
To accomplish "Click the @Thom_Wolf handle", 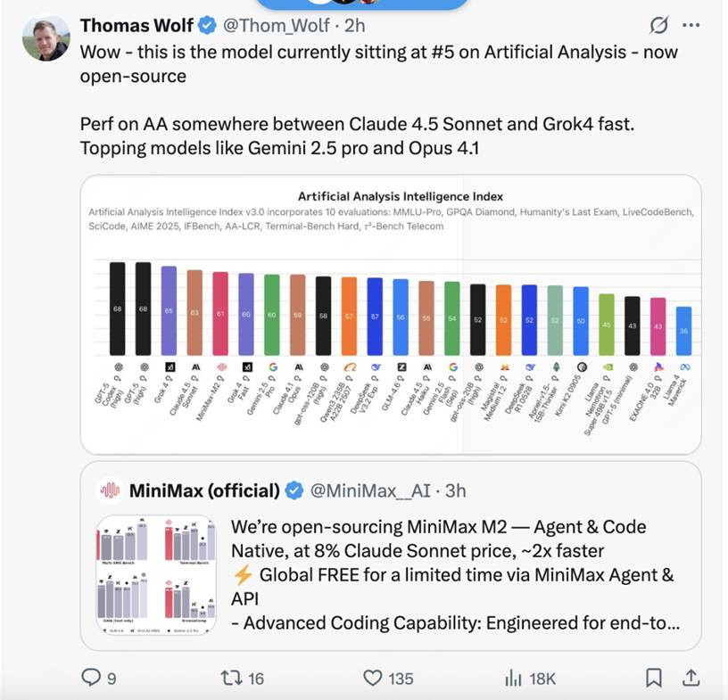I will click(277, 26).
